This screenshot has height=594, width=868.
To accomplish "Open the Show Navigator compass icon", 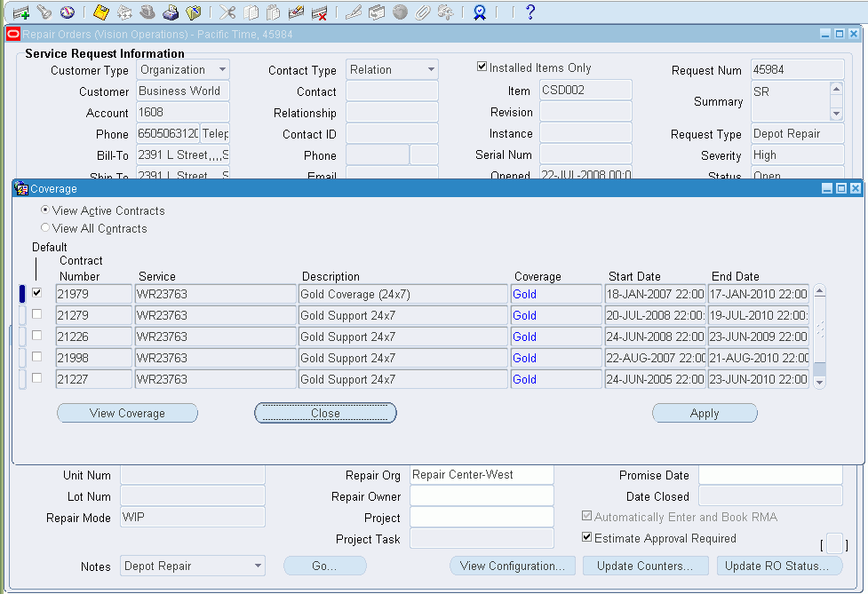I will point(67,12).
